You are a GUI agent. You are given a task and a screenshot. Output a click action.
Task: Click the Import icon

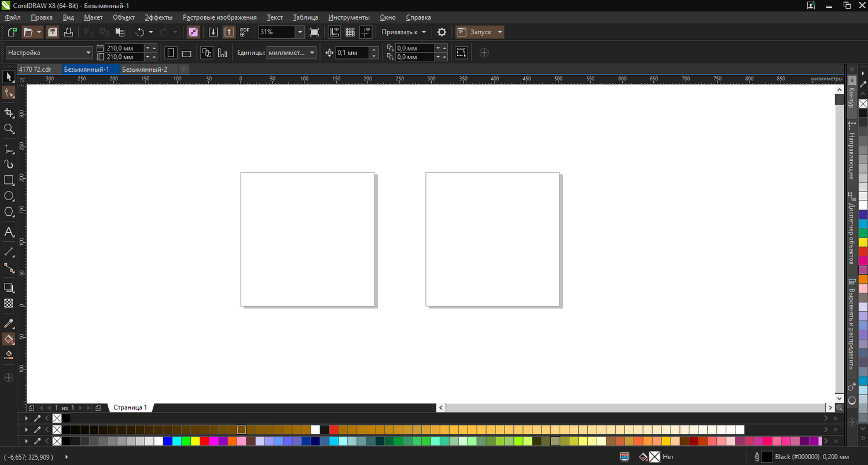coord(213,32)
